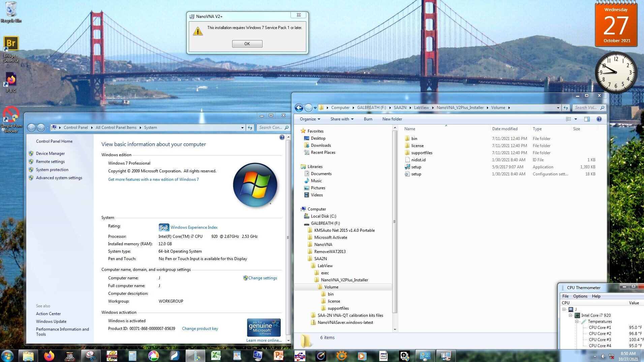Click Change product key link
Screen dimensions: 644x362
coord(200,329)
